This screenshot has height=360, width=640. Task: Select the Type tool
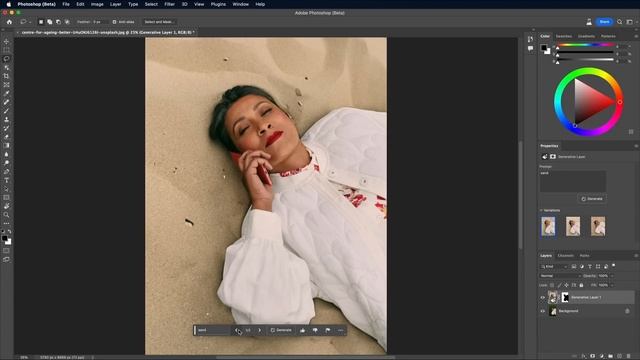(6, 180)
